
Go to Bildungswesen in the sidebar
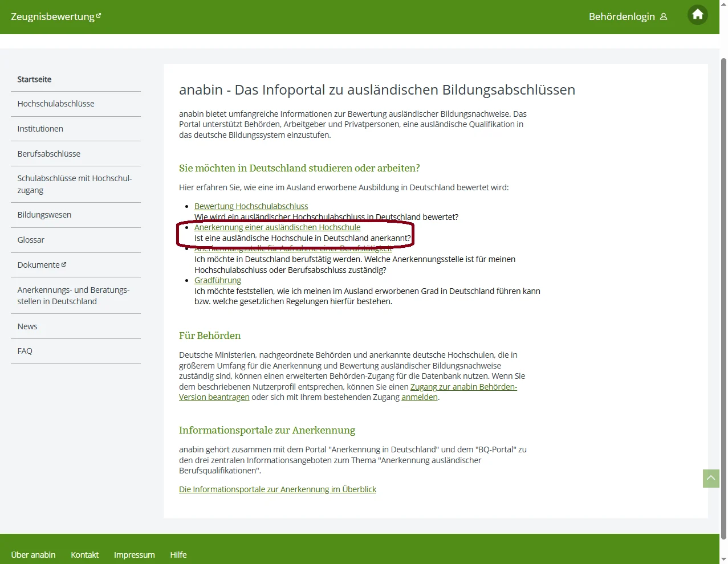44,215
